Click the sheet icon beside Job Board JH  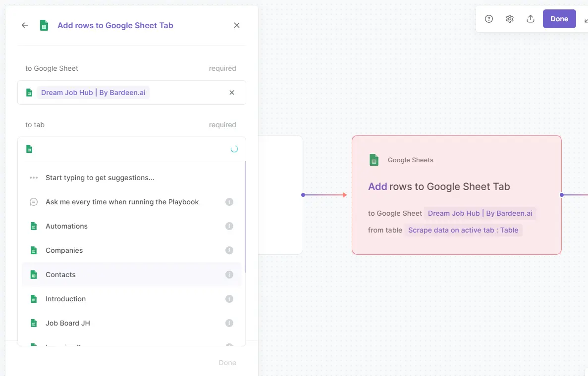34,323
